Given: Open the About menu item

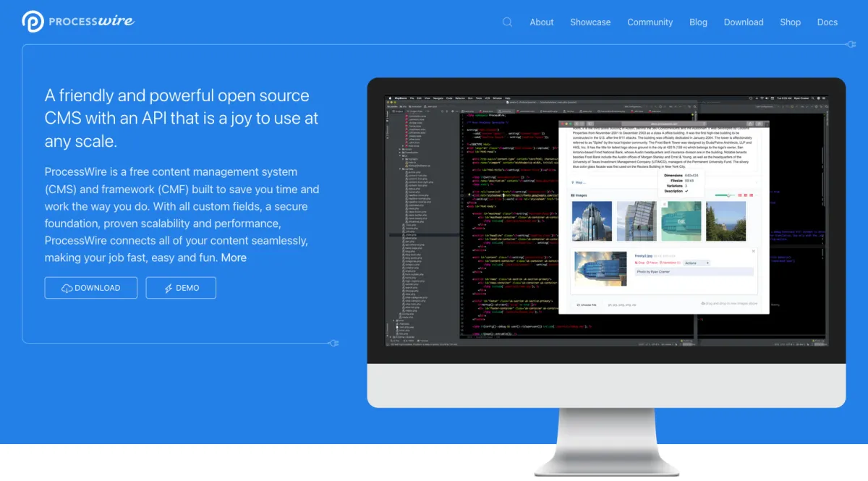Looking at the screenshot, I should coord(542,22).
